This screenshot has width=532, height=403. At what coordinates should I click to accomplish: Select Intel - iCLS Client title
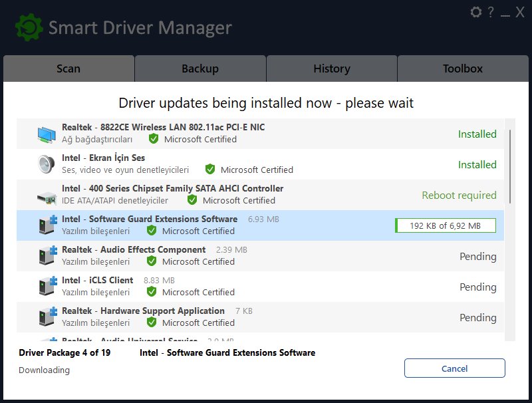(97, 280)
